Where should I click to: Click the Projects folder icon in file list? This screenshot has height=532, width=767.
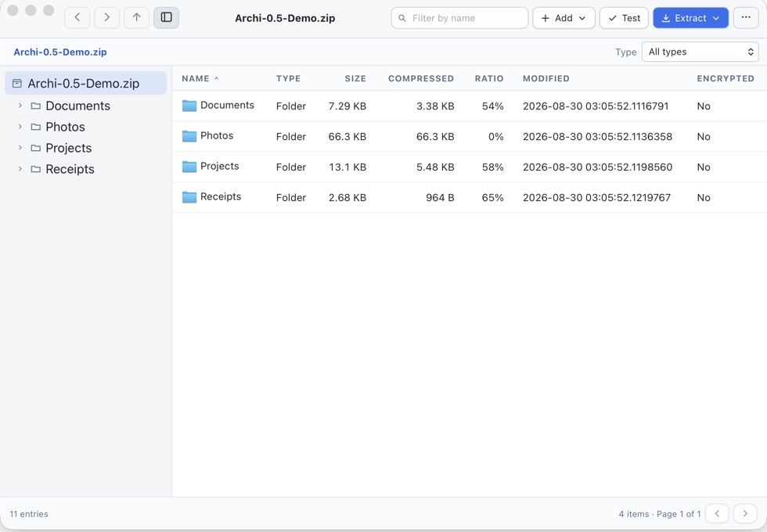pos(189,167)
